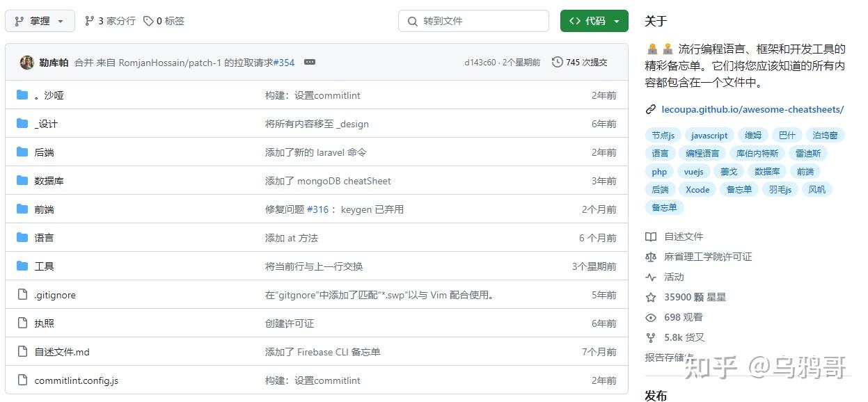Open the 掌握 branch dropdown
Screen dimensions: 868x402
(40, 21)
